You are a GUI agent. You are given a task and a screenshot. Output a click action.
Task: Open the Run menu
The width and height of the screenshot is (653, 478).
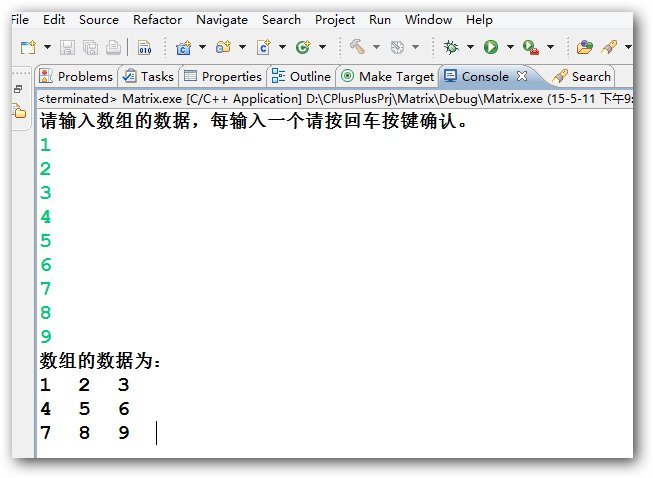380,20
